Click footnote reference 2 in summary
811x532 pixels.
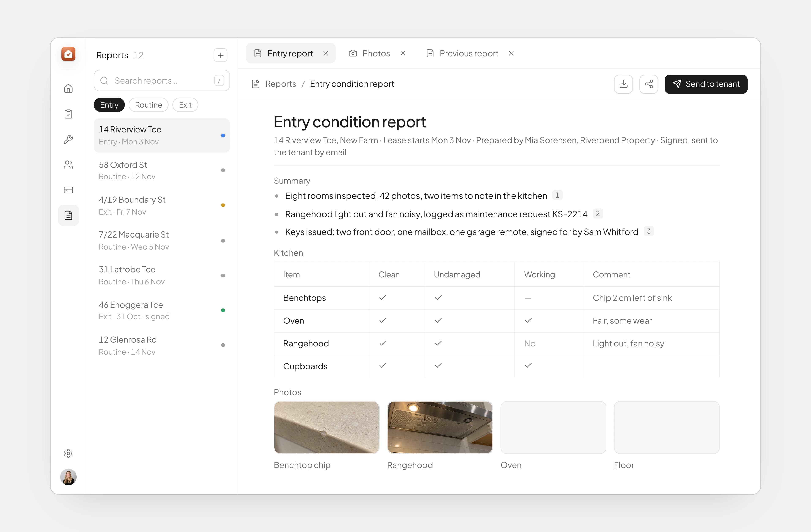coord(598,214)
